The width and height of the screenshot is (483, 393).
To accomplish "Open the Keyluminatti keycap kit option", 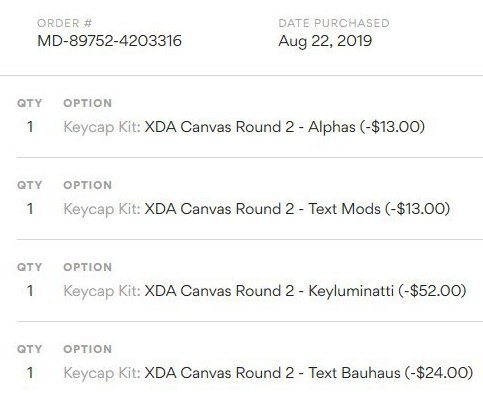I will (x=265, y=291).
